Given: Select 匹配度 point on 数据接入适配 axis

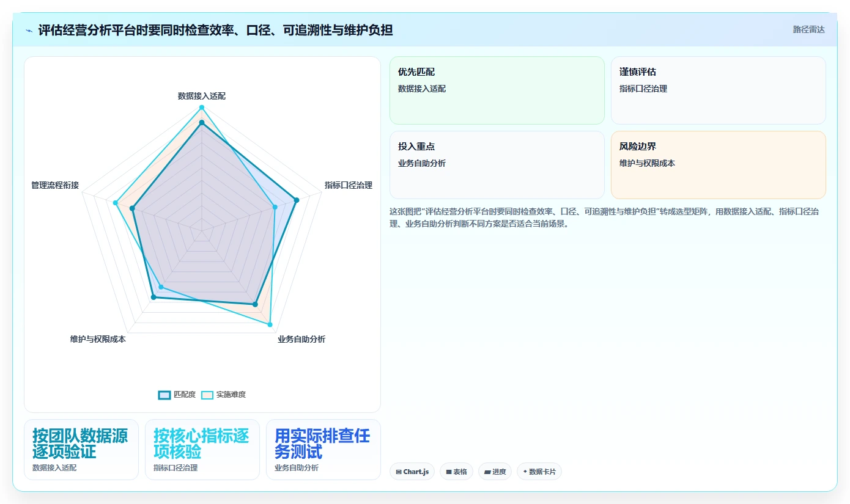Looking at the screenshot, I should [201, 123].
